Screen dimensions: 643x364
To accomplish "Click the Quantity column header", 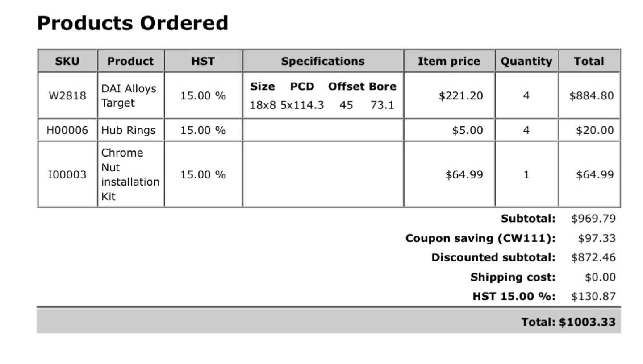I will click(526, 61).
